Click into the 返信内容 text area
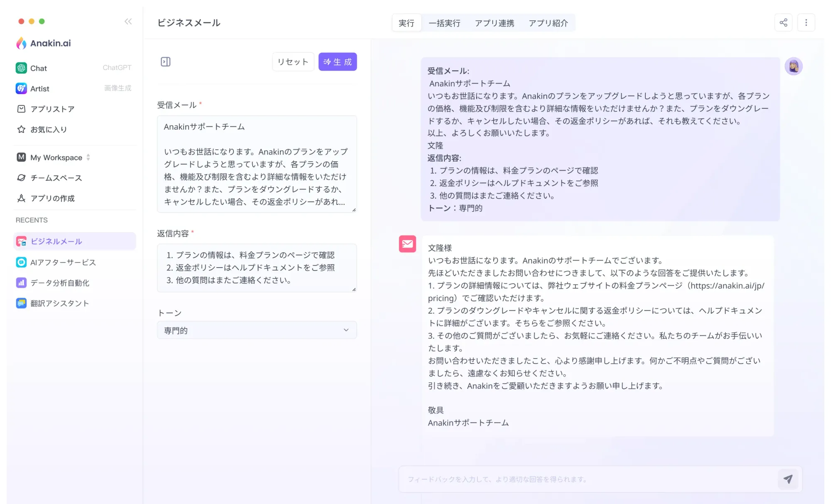The image size is (831, 504). 257,268
